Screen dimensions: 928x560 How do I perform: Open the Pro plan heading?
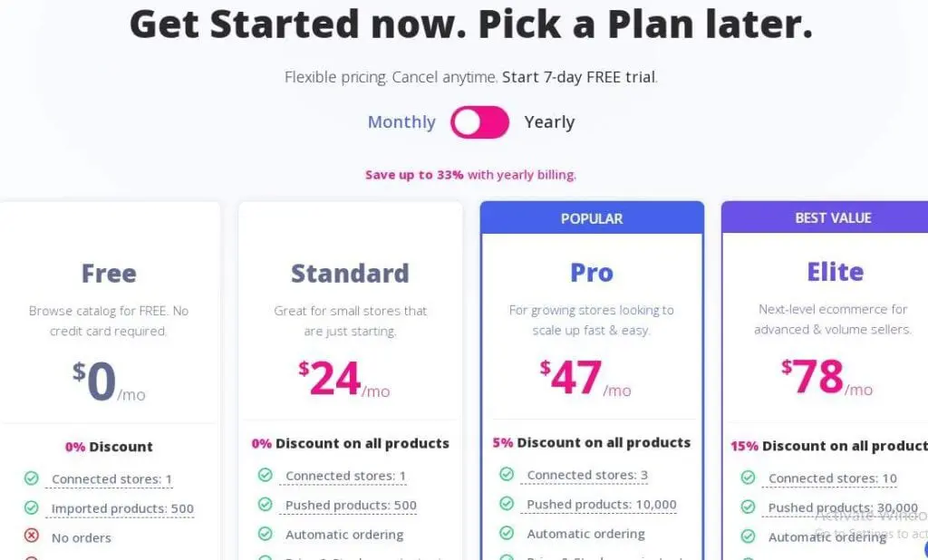coord(592,273)
